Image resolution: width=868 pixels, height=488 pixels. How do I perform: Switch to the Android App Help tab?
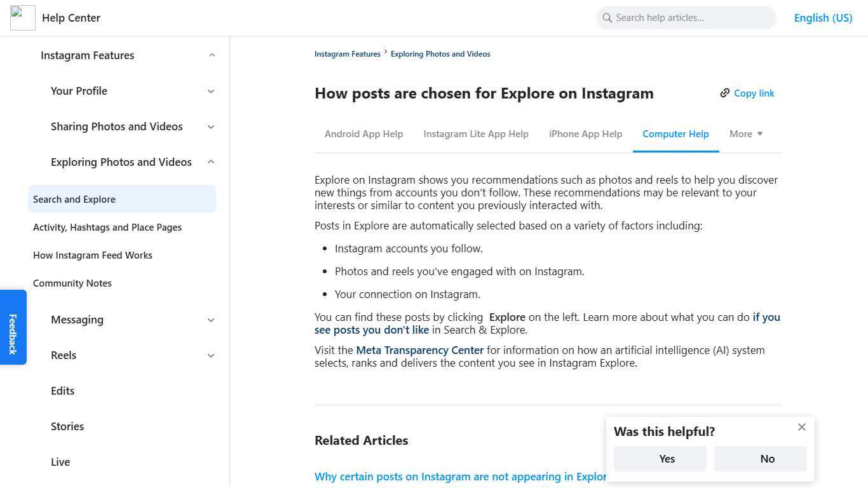click(x=363, y=133)
